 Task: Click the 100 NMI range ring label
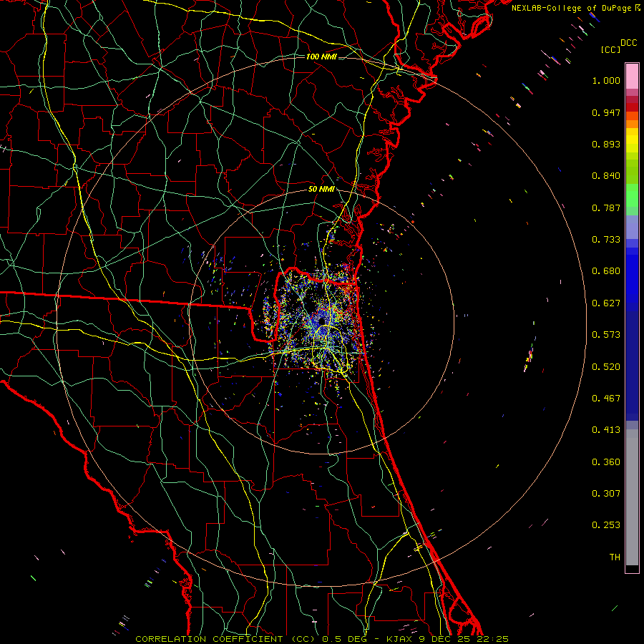coord(321,57)
